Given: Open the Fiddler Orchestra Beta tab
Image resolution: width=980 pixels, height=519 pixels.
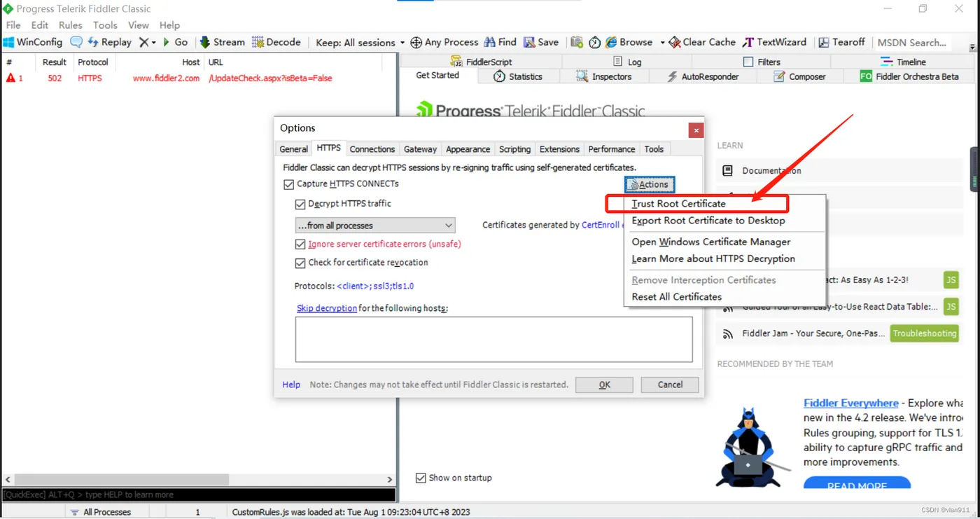Looking at the screenshot, I should click(909, 76).
